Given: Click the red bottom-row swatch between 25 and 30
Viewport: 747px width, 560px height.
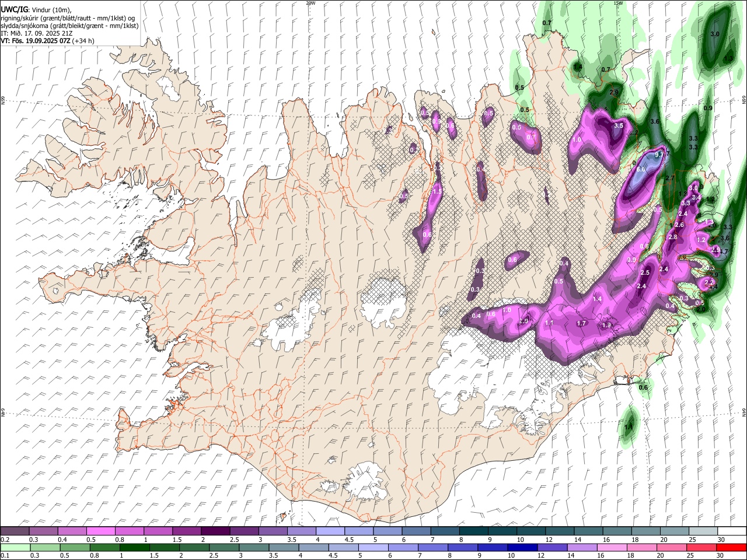Looking at the screenshot, I should (x=701, y=547).
